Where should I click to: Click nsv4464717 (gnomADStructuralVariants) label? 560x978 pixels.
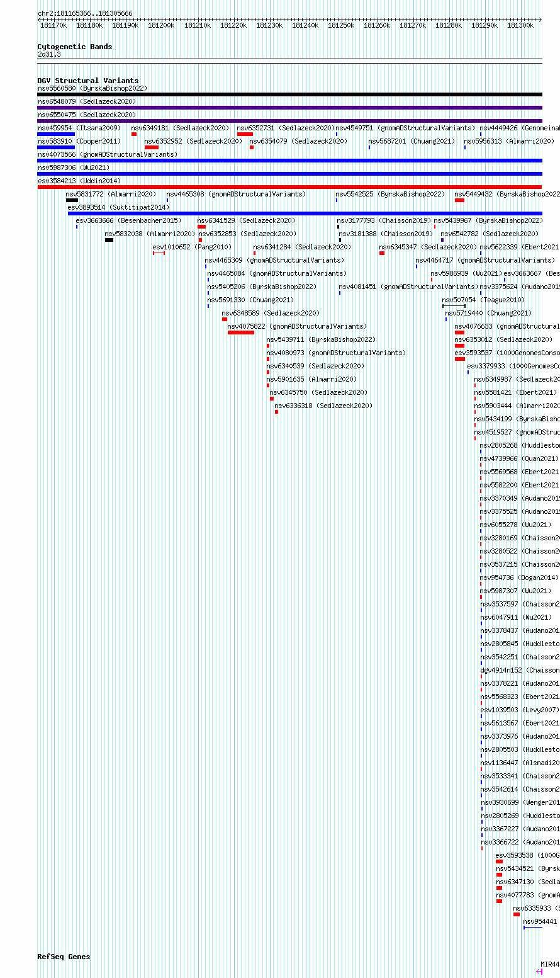[x=486, y=261]
